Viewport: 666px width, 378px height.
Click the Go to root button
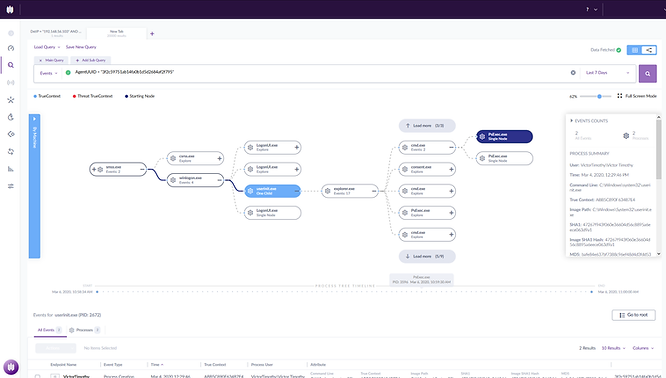point(633,315)
